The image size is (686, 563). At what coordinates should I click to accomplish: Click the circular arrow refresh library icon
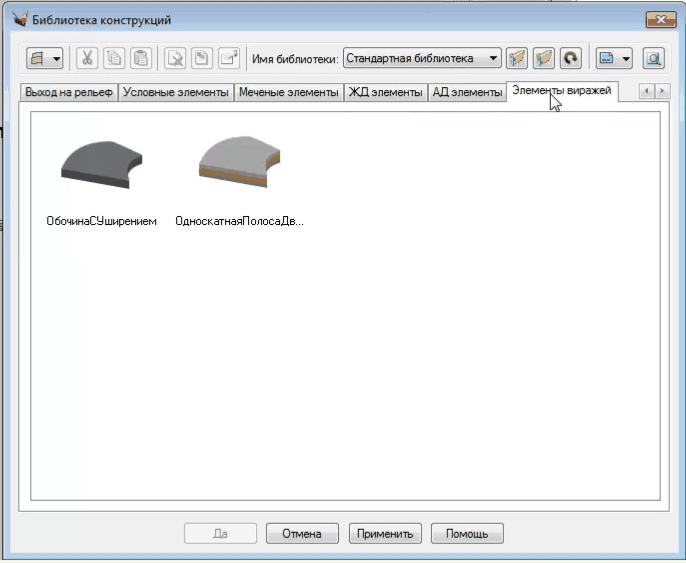point(570,59)
